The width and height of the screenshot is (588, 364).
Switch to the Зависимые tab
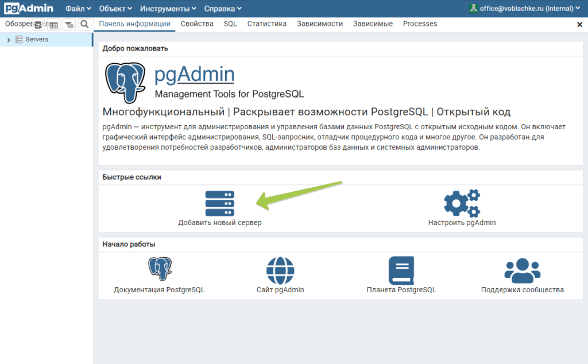click(373, 24)
